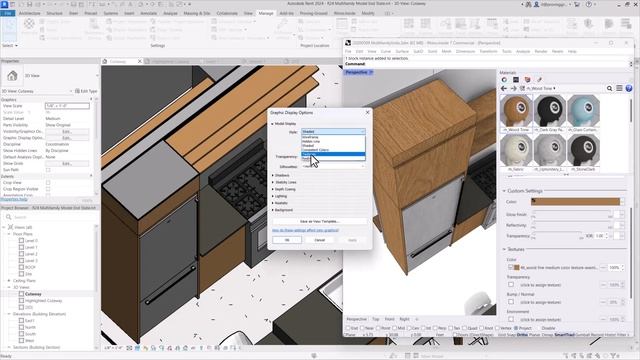Screen dimensions: 640x360
Task: Close the Graphic Display Options dialog
Action: [367, 112]
